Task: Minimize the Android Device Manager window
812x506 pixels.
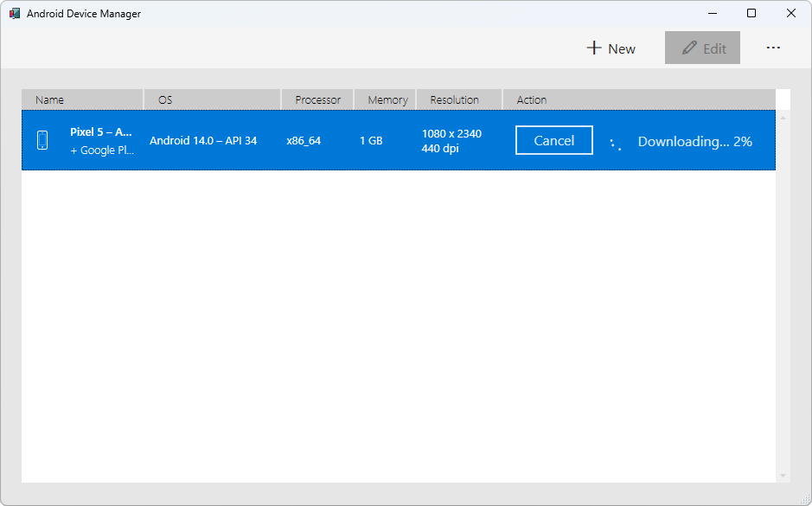Action: [713, 14]
